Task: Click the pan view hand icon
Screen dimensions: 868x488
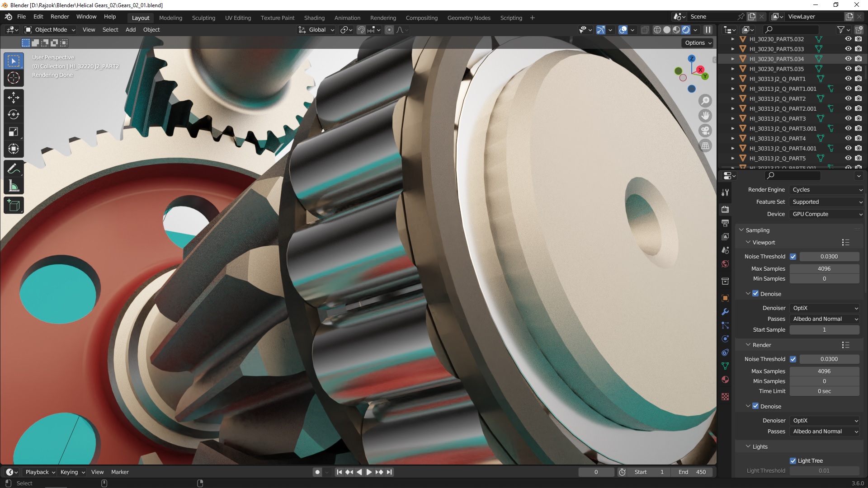Action: coord(705,116)
